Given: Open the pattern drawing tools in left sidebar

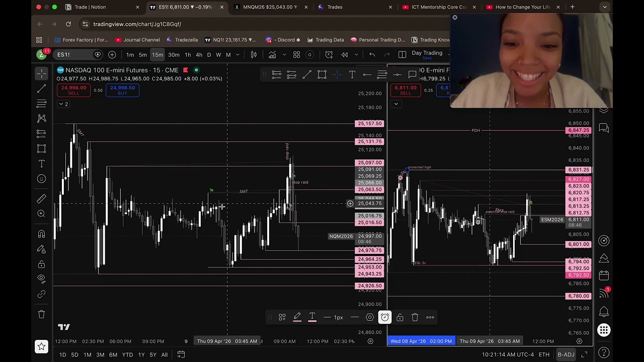Looking at the screenshot, I should 41,119.
